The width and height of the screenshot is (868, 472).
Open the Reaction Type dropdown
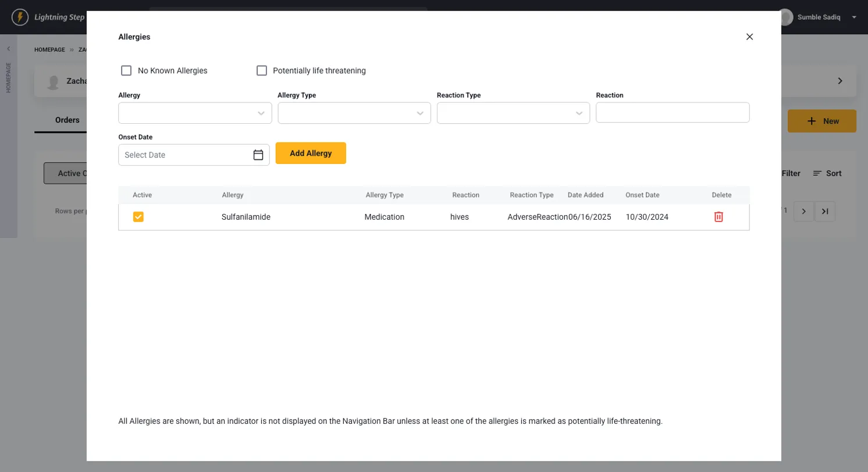point(513,113)
